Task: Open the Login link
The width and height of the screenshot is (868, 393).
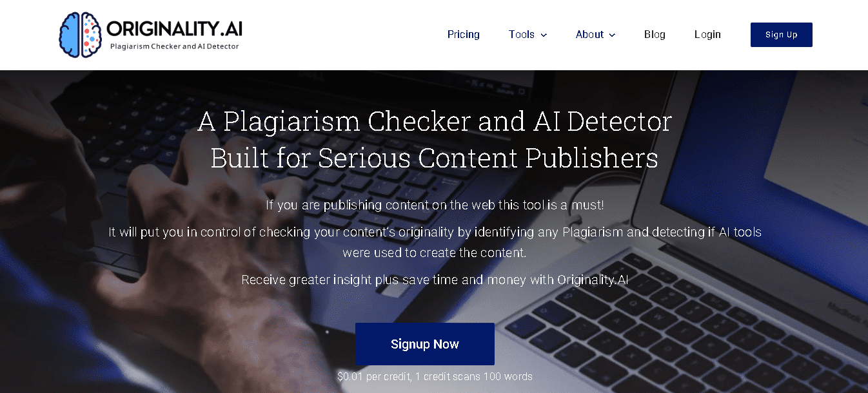Action: pos(707,35)
